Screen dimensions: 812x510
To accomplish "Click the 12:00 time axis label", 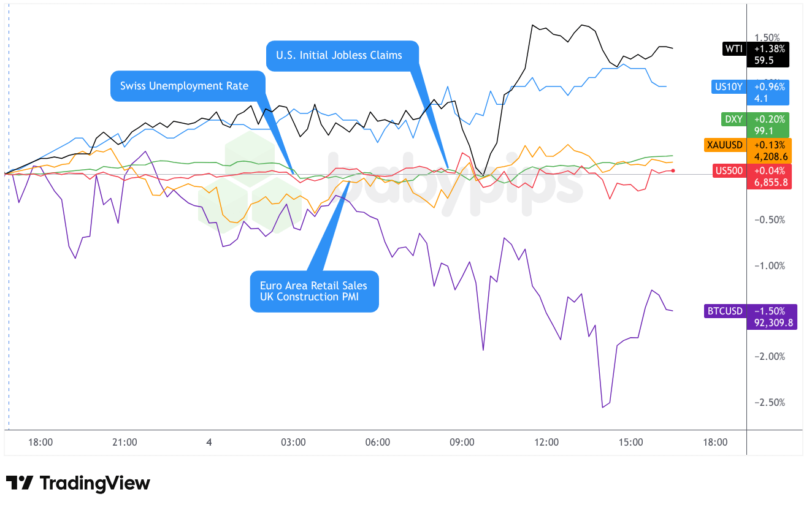I will coord(546,443).
